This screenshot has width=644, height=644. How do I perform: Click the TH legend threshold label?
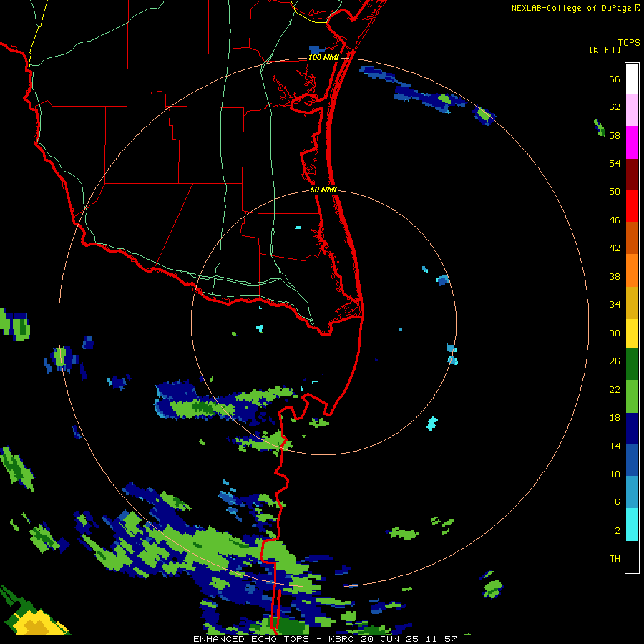coord(615,559)
